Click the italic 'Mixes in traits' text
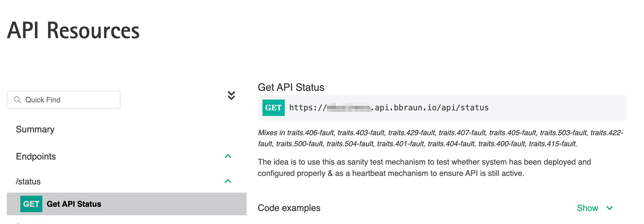This screenshot has height=224, width=644. 440,138
